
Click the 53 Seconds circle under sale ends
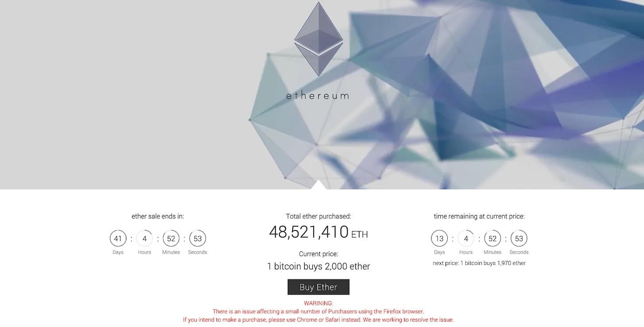tap(198, 239)
